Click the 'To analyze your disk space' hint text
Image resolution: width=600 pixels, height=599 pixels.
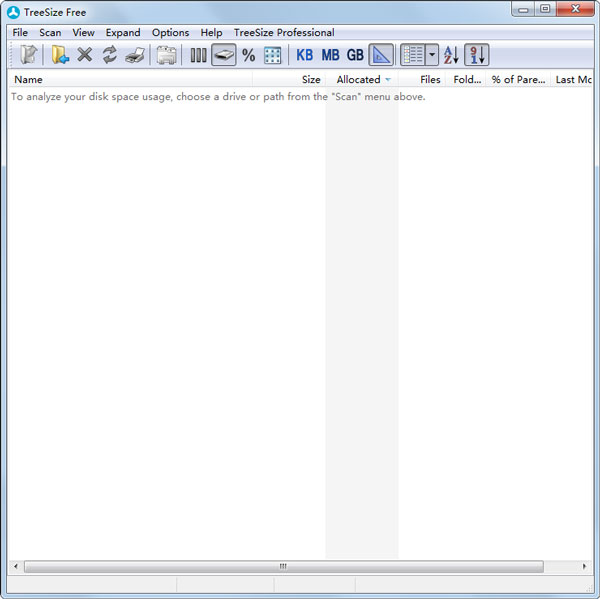(x=218, y=96)
